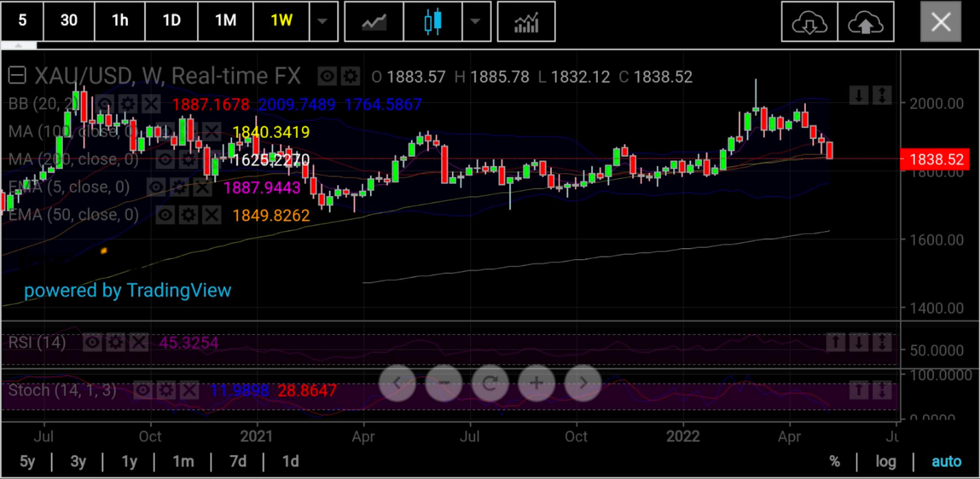Open settings gear for MA (200, close, 0)

188,160
